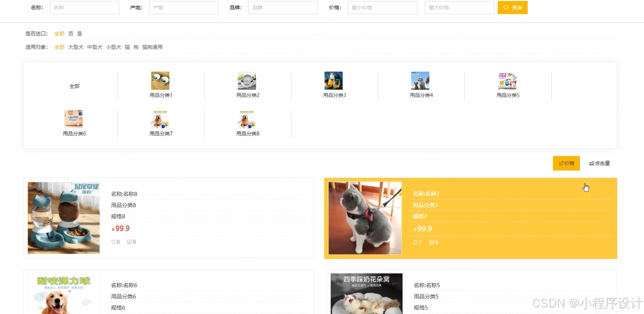Focus the 品牌 brand input field

point(283,8)
